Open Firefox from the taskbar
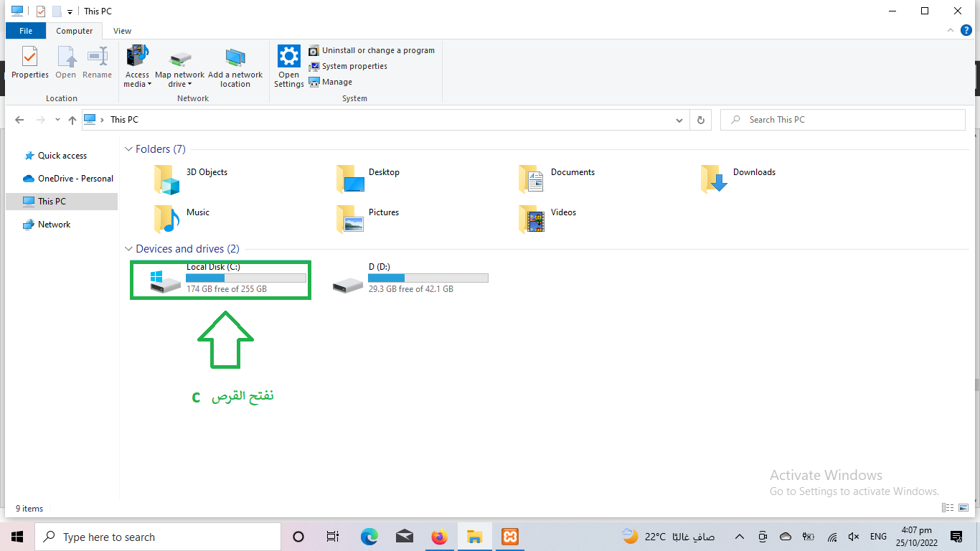Image resolution: width=980 pixels, height=551 pixels. tap(439, 537)
